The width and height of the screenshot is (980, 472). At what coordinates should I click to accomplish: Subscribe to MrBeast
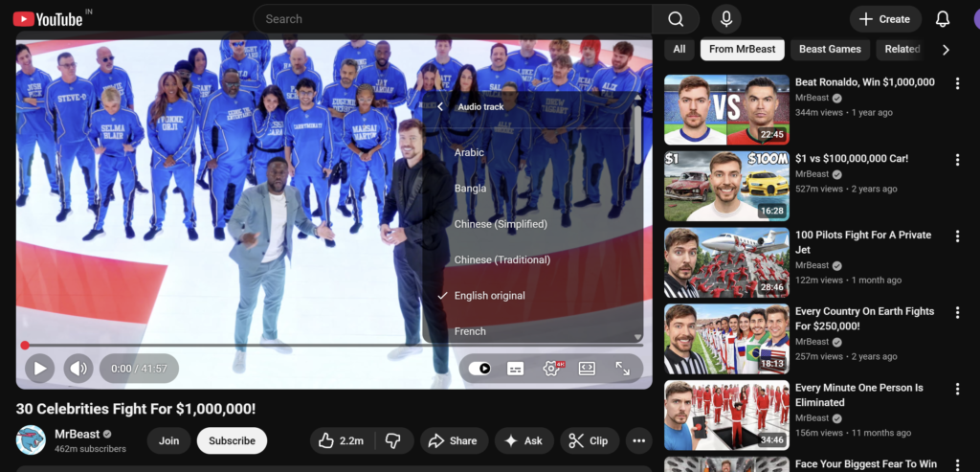point(232,440)
